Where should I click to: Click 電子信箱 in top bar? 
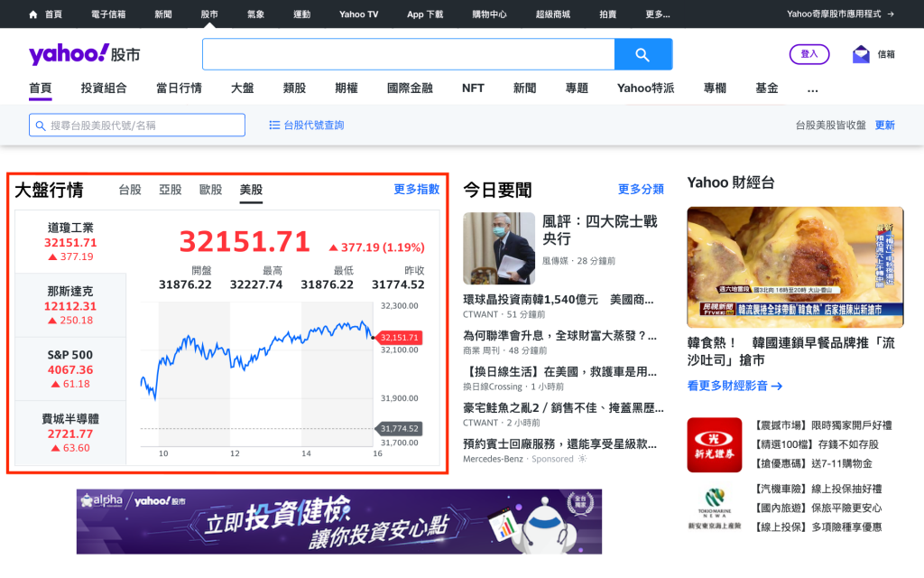108,14
